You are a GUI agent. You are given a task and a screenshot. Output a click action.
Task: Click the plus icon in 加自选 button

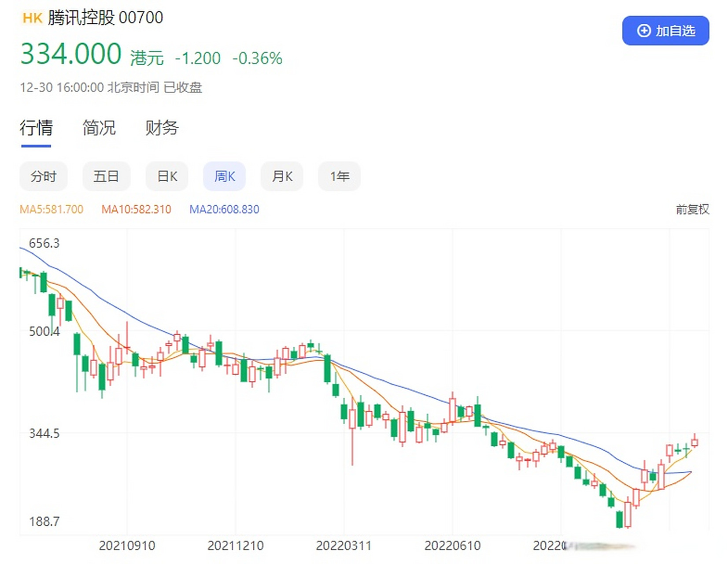point(643,30)
